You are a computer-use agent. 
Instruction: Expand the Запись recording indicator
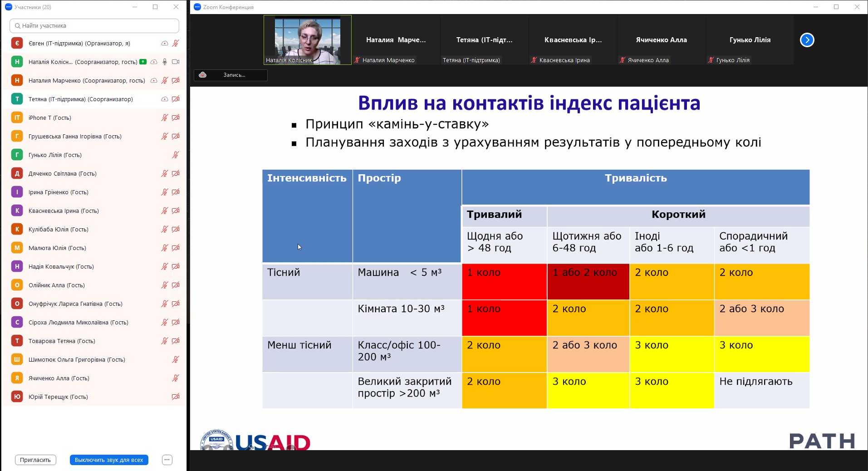coord(230,75)
